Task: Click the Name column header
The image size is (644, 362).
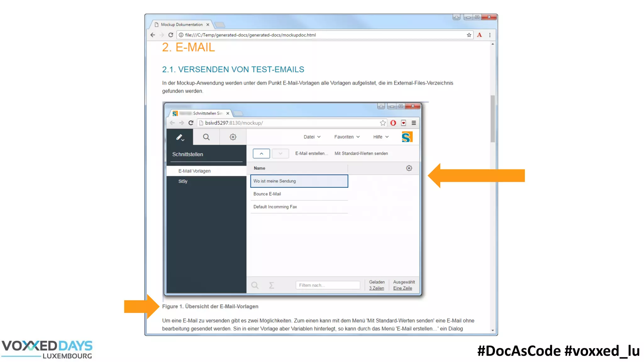Action: tap(299, 168)
